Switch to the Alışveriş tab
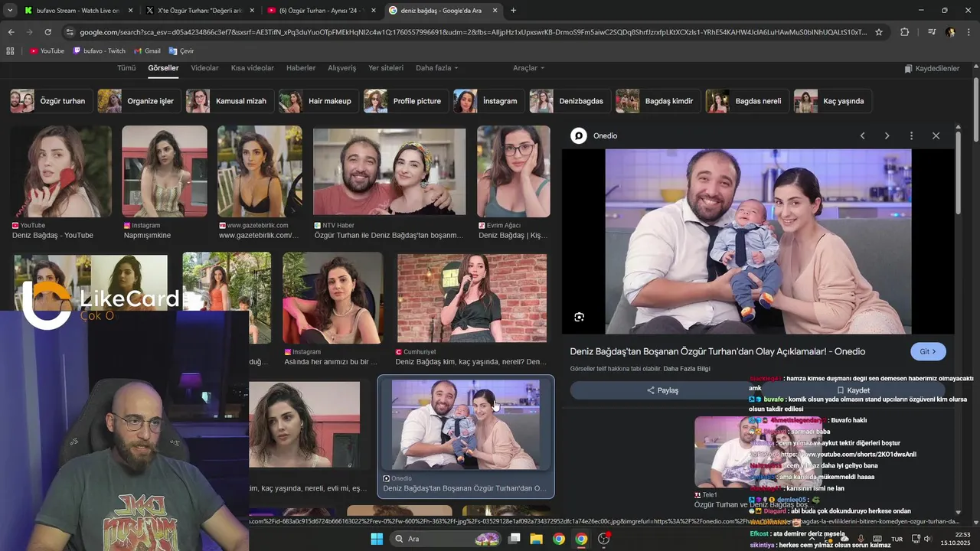Screen dimensions: 980x551 coord(341,68)
